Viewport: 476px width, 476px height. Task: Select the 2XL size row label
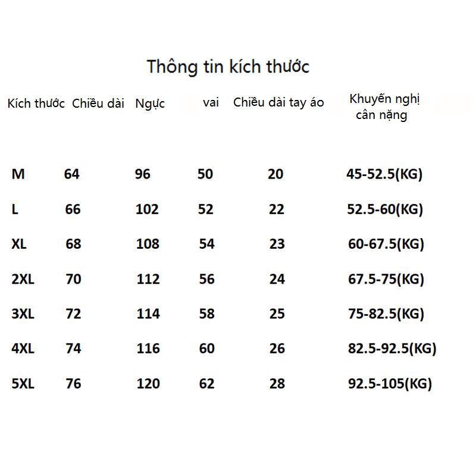click(23, 279)
